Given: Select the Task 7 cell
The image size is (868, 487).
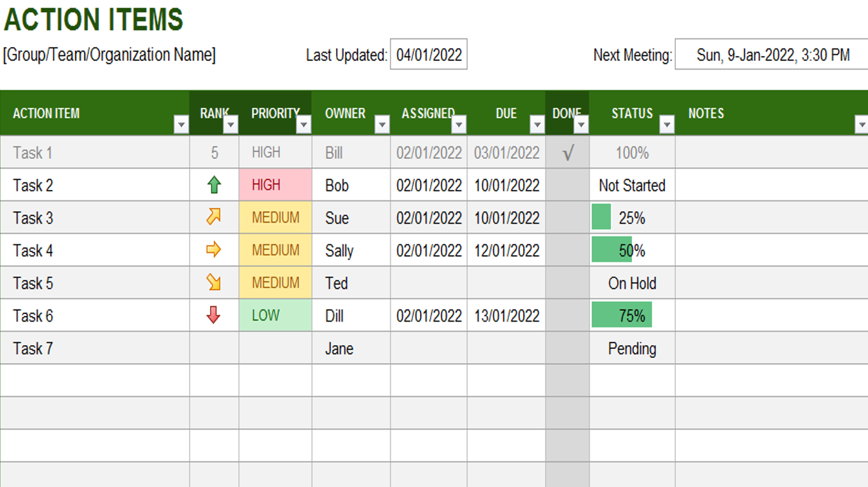Looking at the screenshot, I should coord(95,348).
